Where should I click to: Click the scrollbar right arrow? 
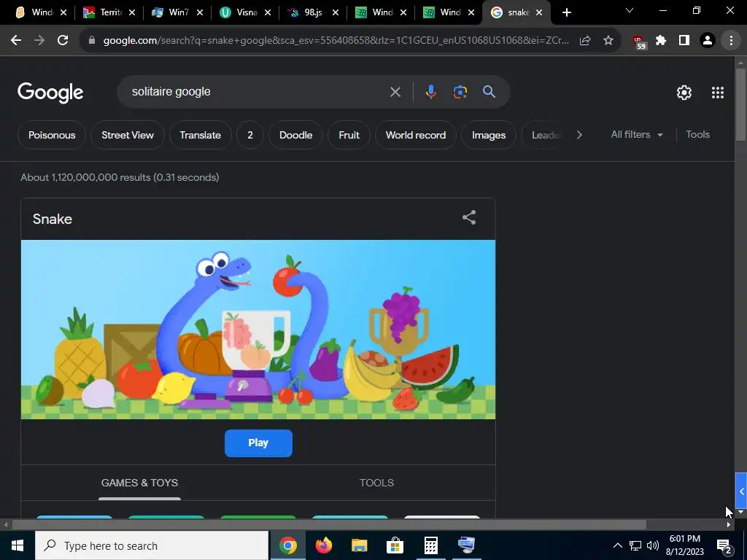pyautogui.click(x=729, y=525)
